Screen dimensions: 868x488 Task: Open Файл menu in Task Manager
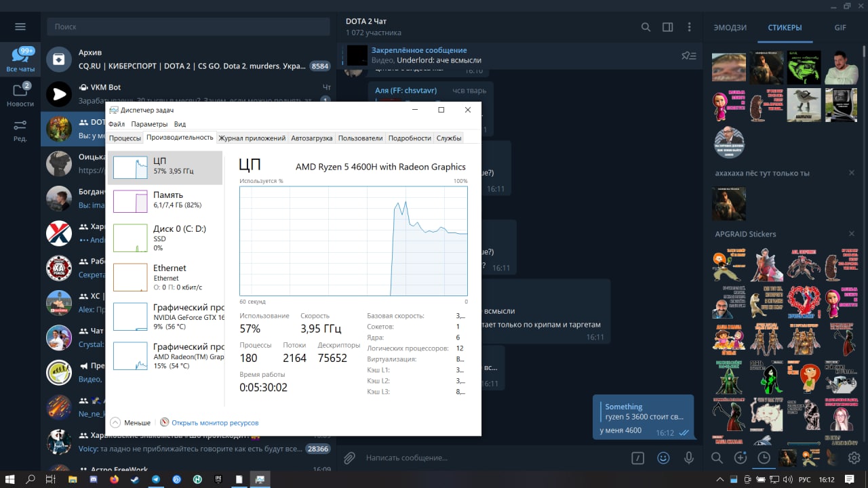tap(117, 124)
